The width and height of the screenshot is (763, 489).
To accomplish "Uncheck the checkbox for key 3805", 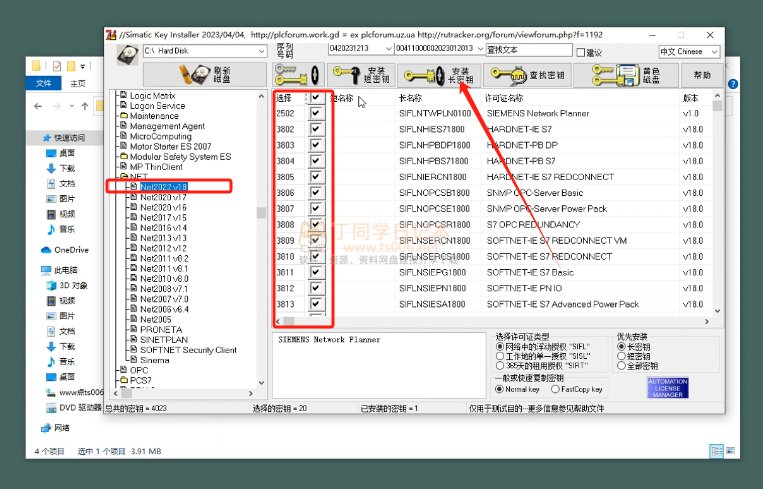I will 316,177.
